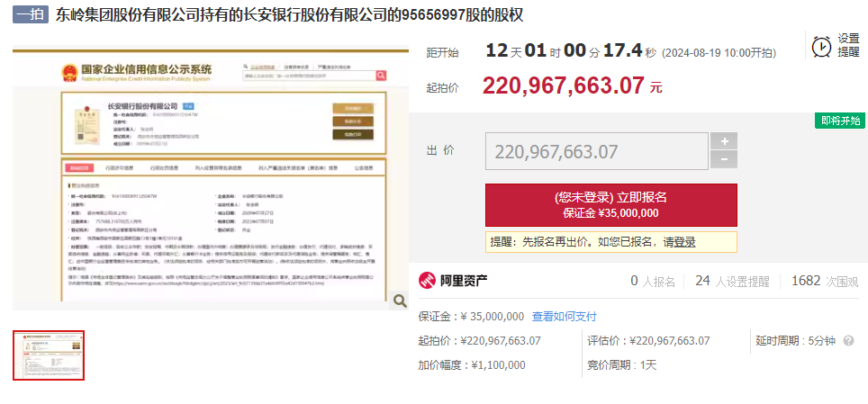The image size is (868, 404).
Task: Click the help question mark beside 延时周期
Action: (x=846, y=341)
